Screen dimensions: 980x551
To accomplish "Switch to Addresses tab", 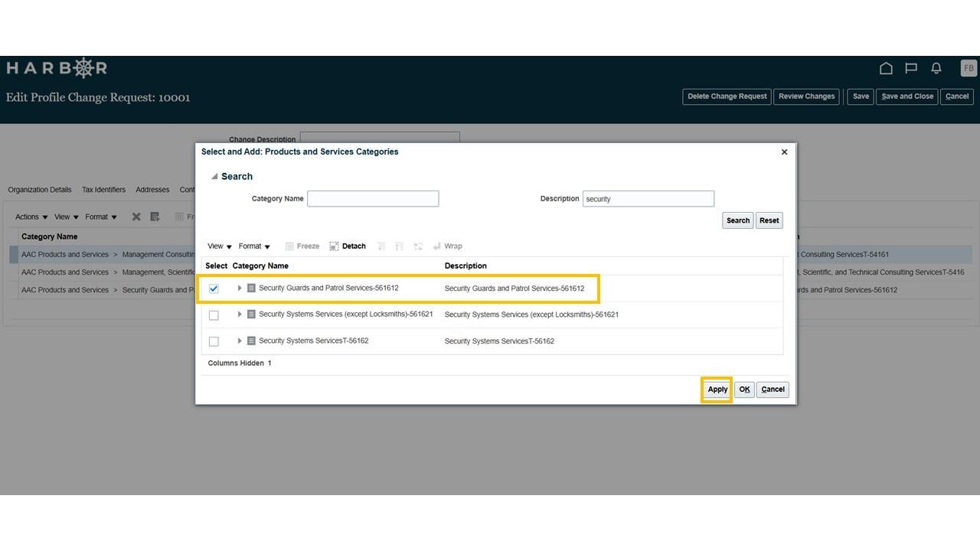I will 152,190.
